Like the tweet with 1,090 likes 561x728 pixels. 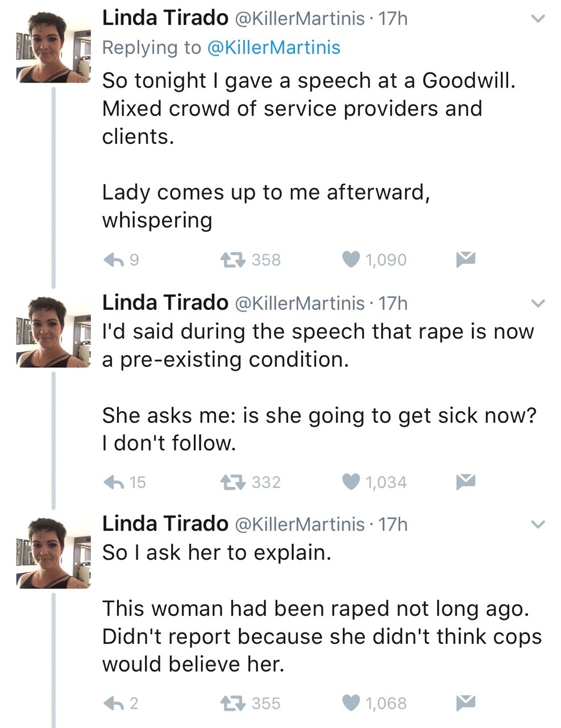click(x=351, y=260)
